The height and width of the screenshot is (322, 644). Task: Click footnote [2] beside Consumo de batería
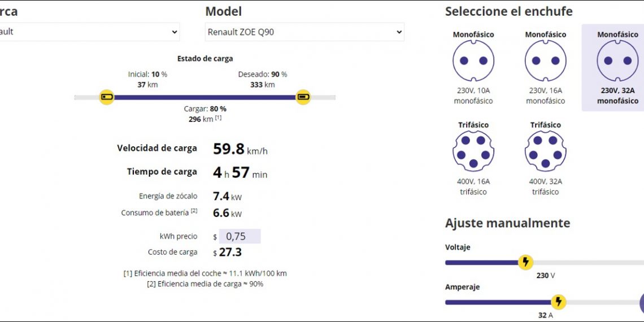tap(194, 211)
